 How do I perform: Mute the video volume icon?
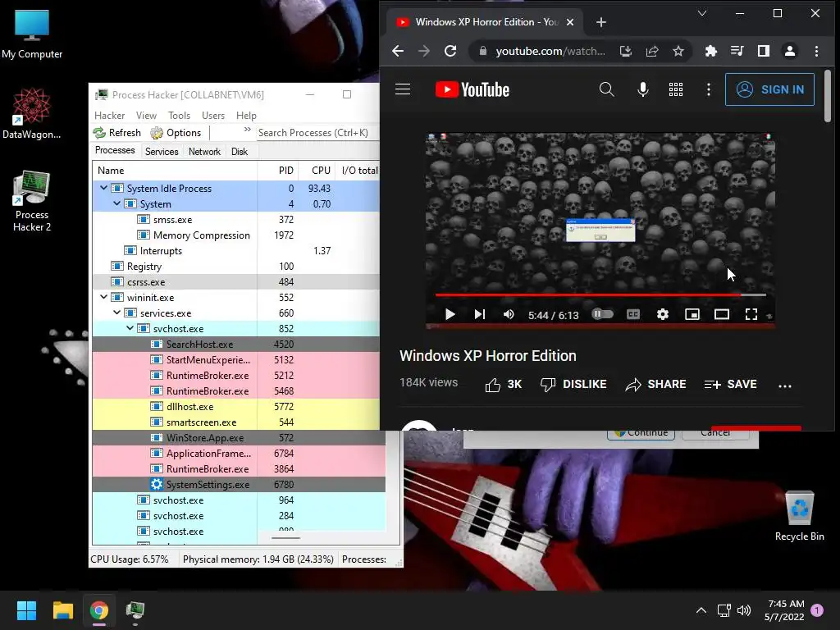coord(509,314)
